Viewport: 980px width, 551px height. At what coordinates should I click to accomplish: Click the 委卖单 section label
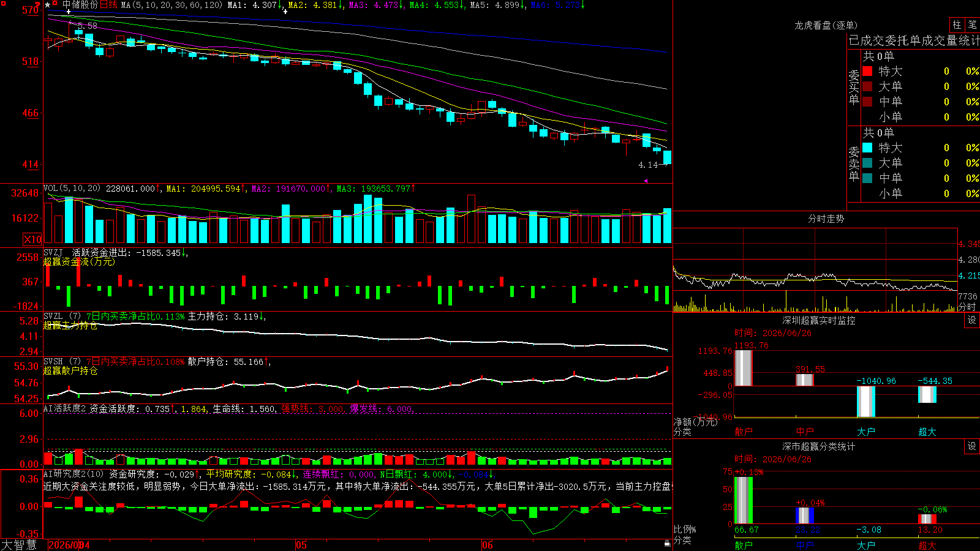854,163
